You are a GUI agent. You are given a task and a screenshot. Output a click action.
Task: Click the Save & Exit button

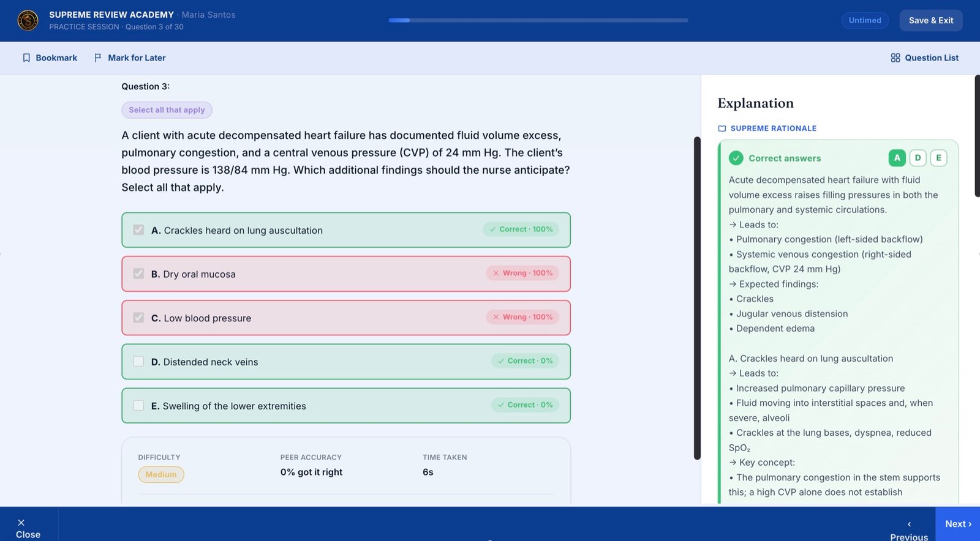931,20
